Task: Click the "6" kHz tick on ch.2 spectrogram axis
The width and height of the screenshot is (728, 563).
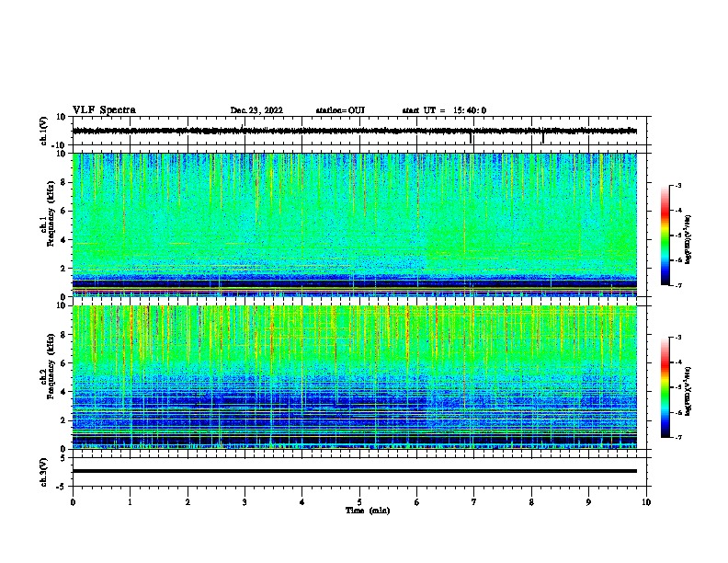Action: (63, 362)
